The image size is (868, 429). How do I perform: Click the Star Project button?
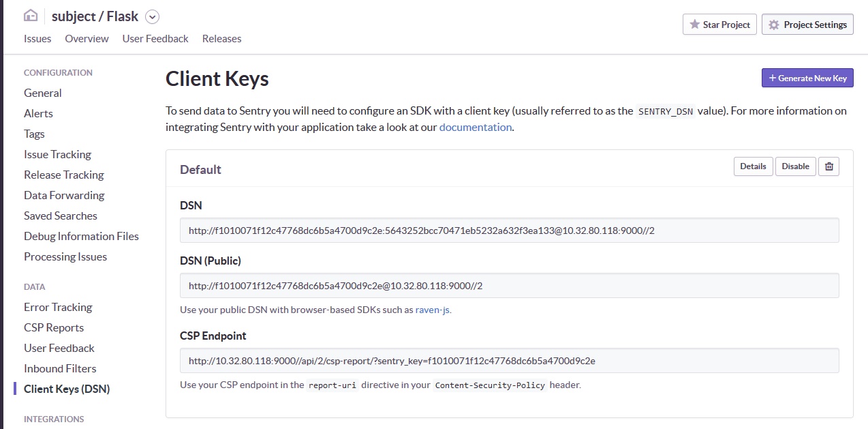point(720,25)
